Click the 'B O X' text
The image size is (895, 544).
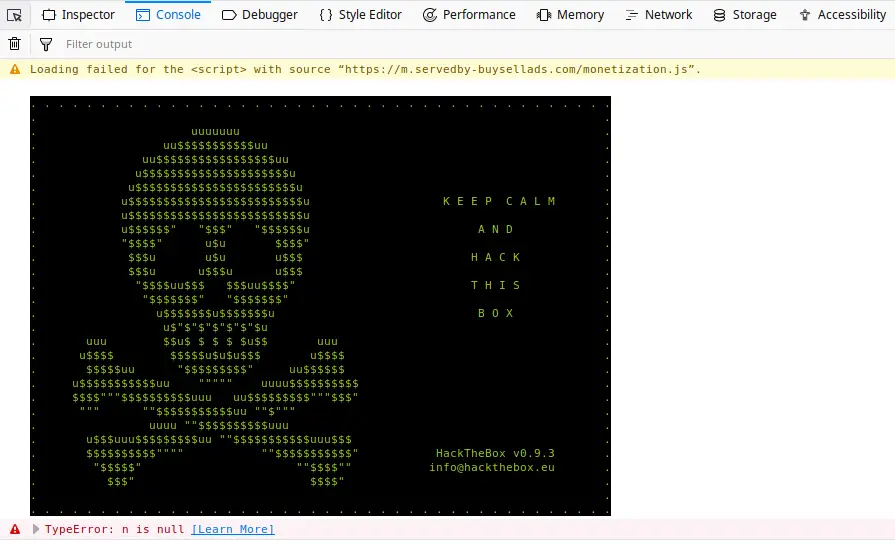pos(495,313)
